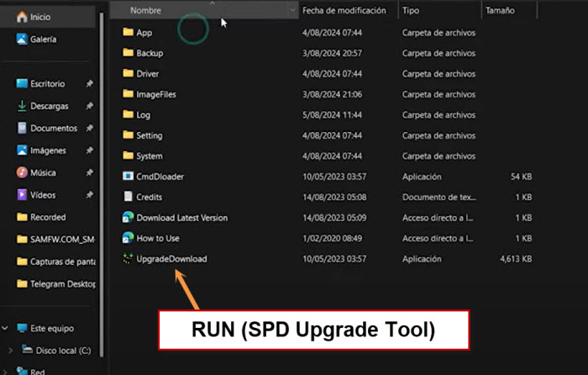Click the Setting folder icon
The image size is (588, 375).
(x=129, y=135)
